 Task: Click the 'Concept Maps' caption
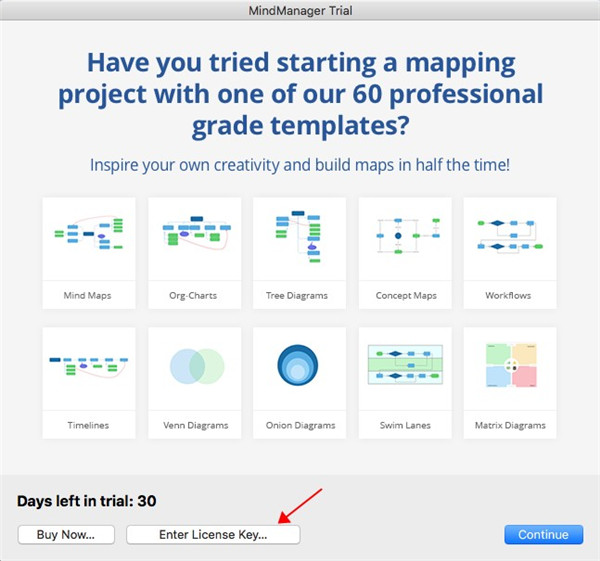[406, 295]
